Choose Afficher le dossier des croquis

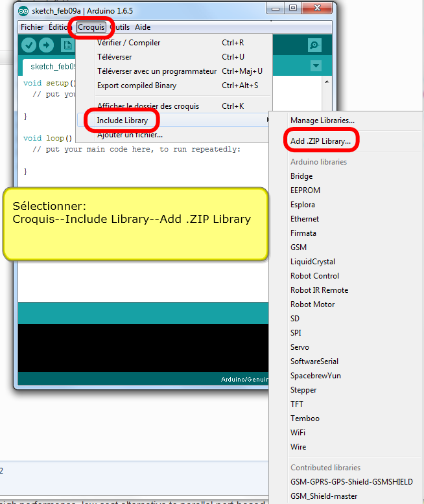point(174,106)
